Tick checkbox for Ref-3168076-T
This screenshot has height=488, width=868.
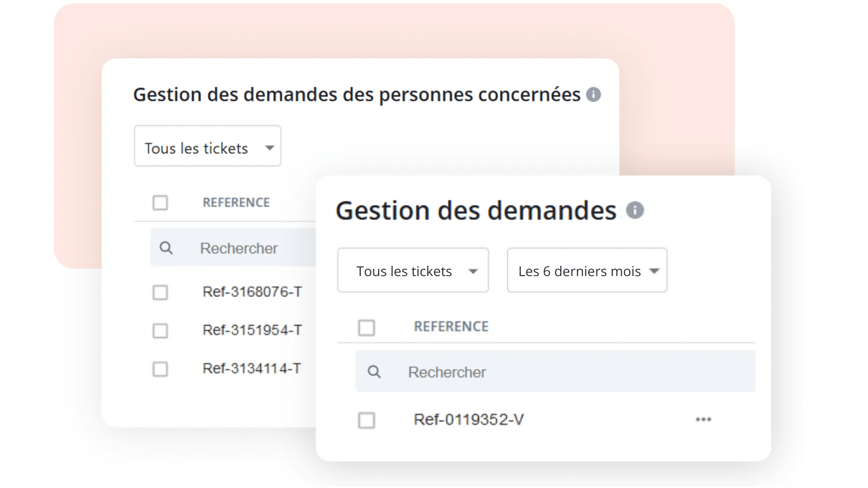click(x=160, y=292)
